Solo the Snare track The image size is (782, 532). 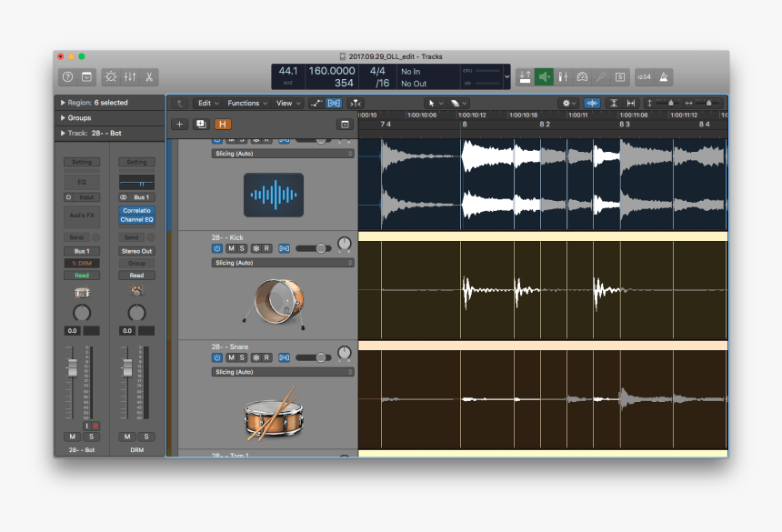coord(241,357)
